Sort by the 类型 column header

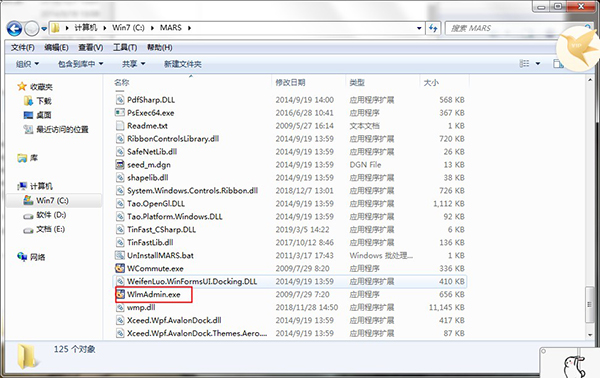[x=357, y=82]
